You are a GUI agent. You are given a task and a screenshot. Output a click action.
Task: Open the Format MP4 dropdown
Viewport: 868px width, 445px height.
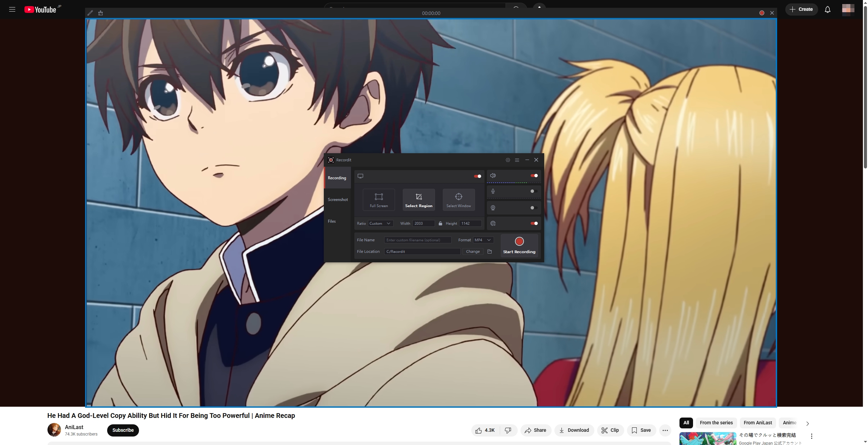[483, 240]
